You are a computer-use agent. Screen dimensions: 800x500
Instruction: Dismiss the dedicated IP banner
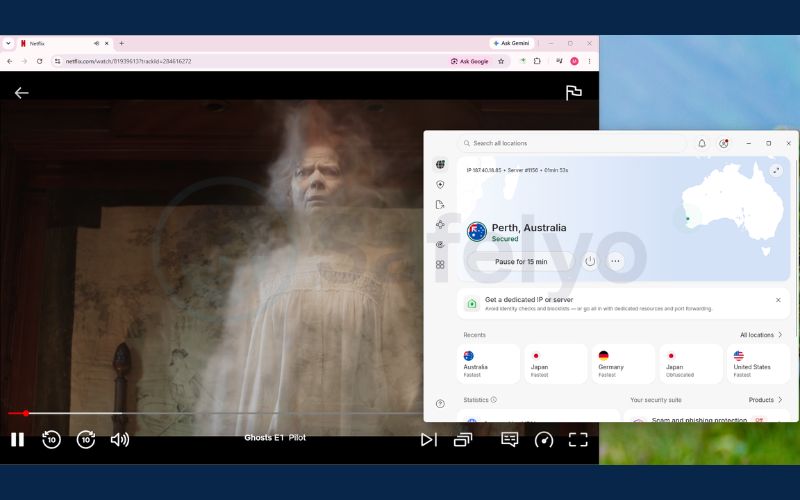point(778,300)
